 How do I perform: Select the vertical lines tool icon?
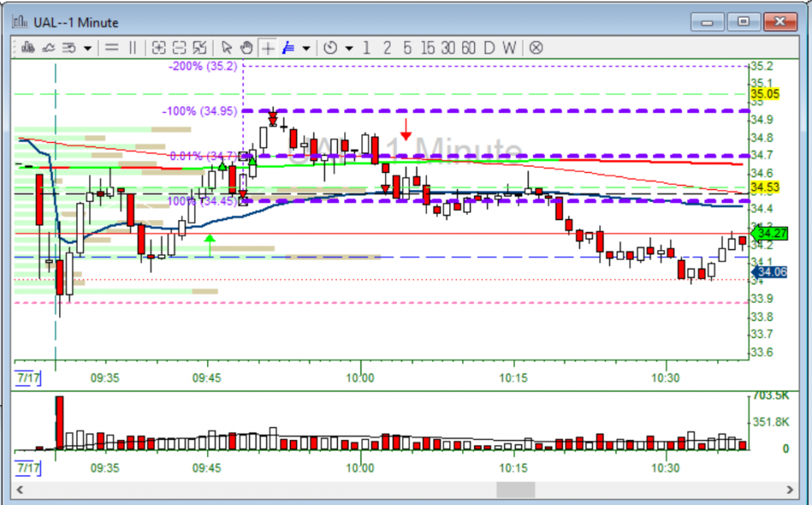133,48
